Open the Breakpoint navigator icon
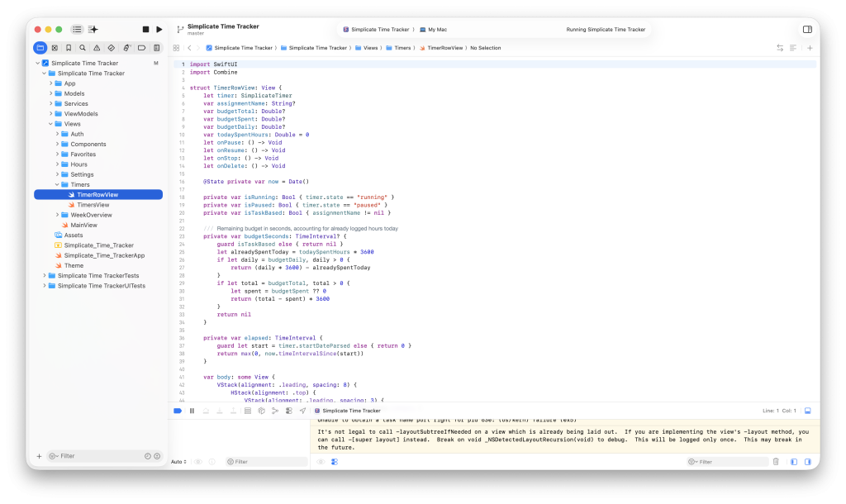The height and width of the screenshot is (504, 846). [141, 47]
